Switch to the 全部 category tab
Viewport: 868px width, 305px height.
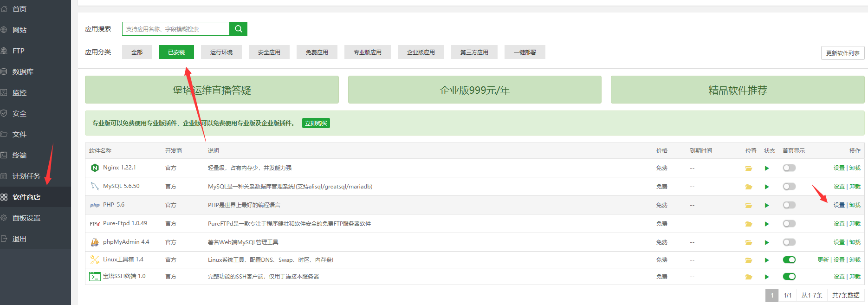[137, 52]
